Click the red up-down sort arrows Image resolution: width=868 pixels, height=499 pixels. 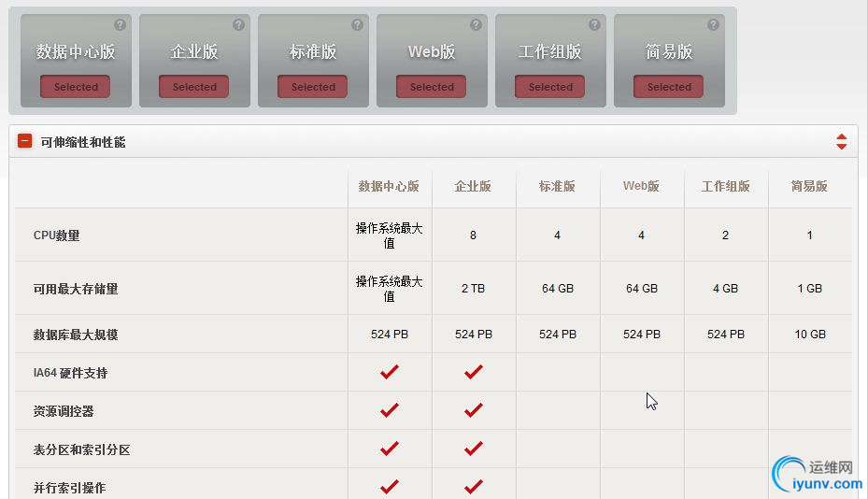tap(842, 142)
